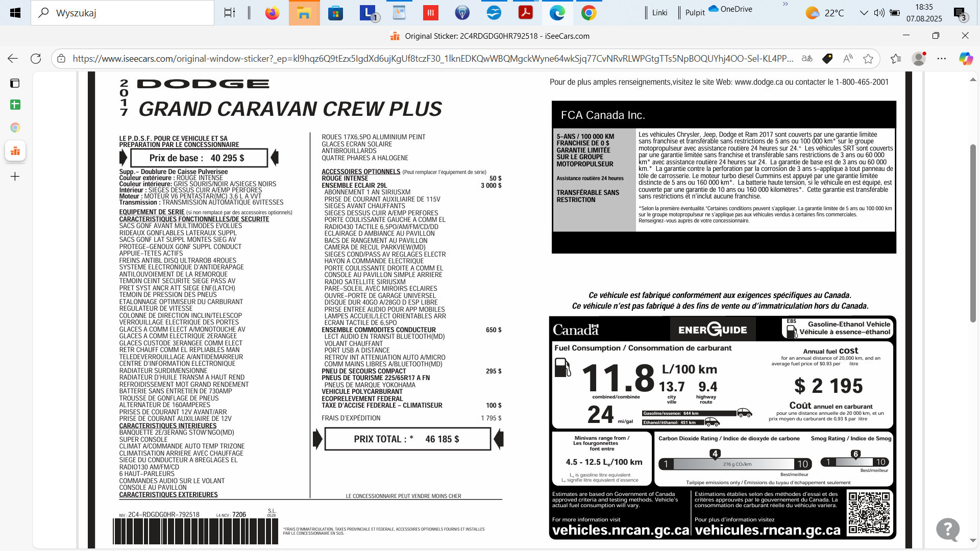Expand the taskbar toolbar overflow chevrons

click(x=786, y=4)
